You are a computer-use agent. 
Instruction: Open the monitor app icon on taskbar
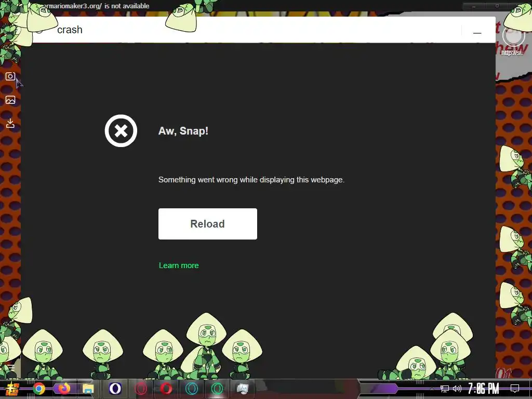pyautogui.click(x=242, y=389)
